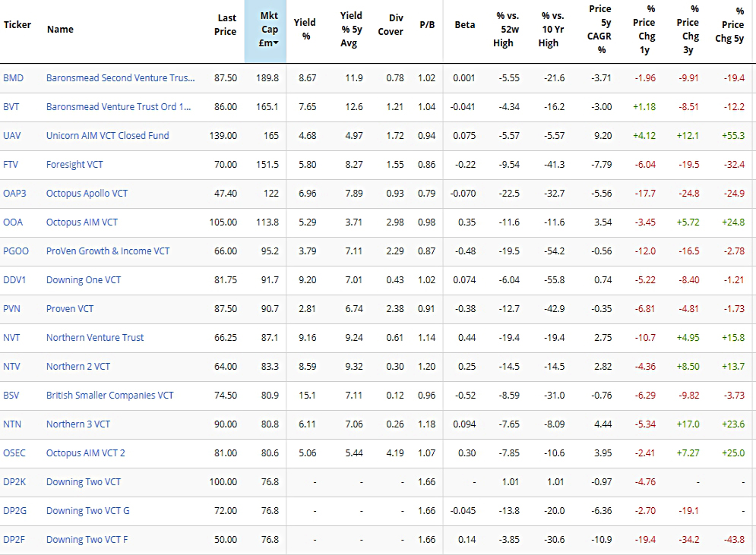Open the NTN ticker link
Screen dimensions: 756x555
click(x=12, y=424)
